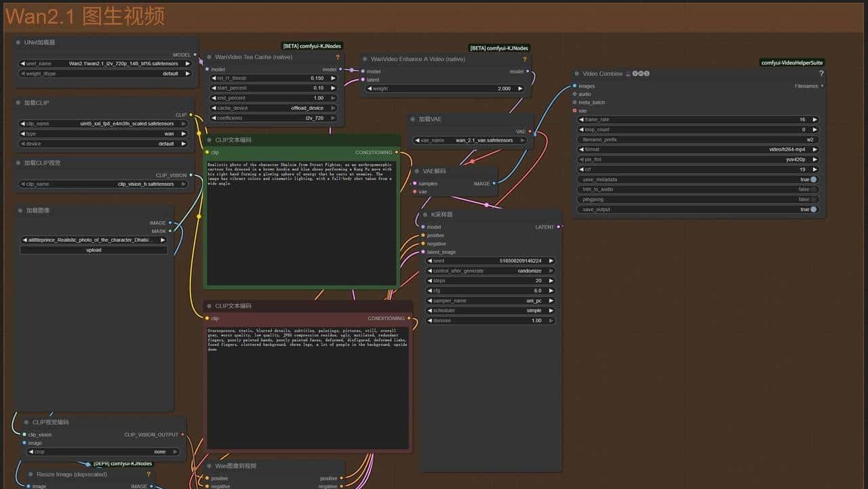Click Resize Image (deprecated) help question mark
Image resolution: width=868 pixels, height=489 pixels.
click(x=149, y=474)
